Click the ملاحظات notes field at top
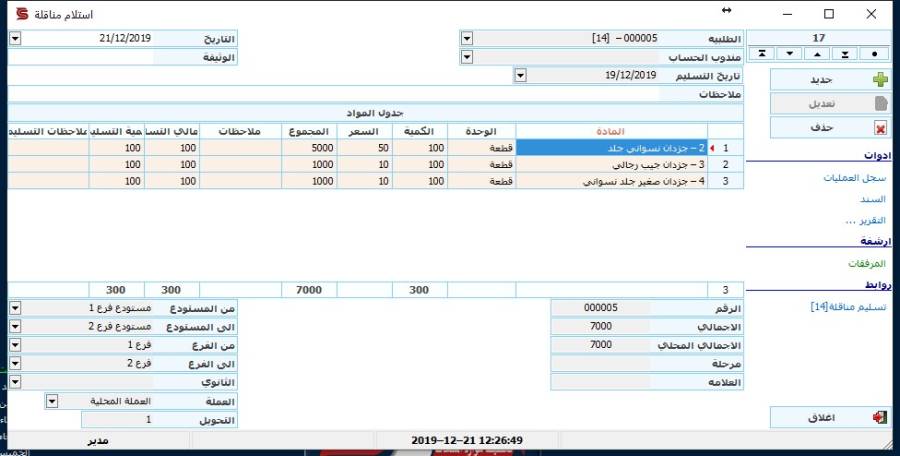900x456 pixels. 333,94
